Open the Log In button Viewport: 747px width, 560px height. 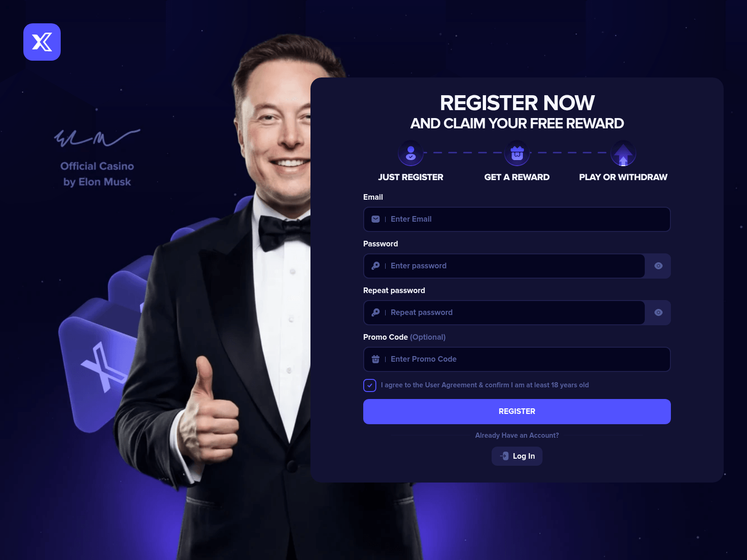tap(517, 456)
